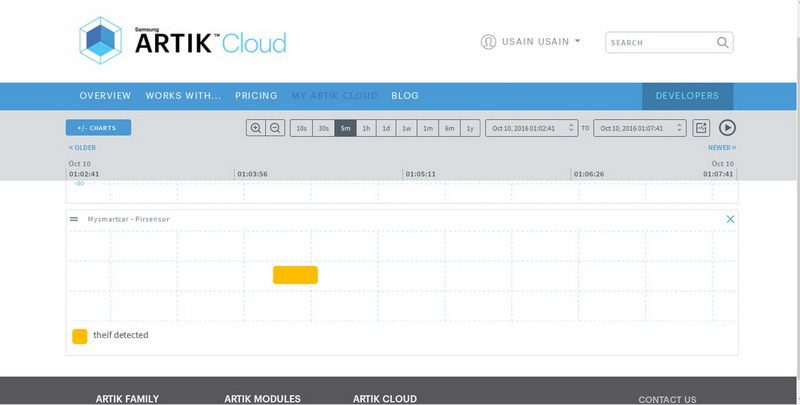
Task: Select the 1y time range
Action: pos(470,128)
